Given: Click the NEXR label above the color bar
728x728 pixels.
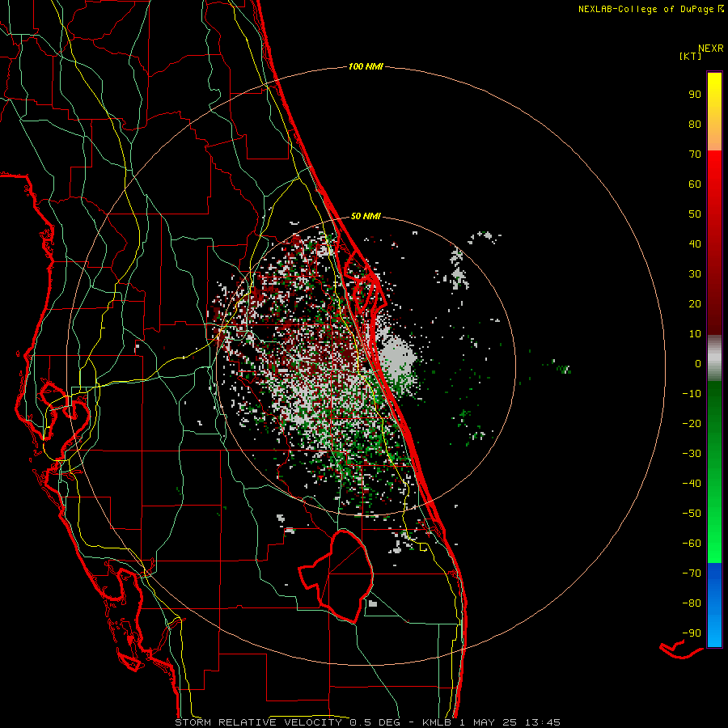Looking at the screenshot, I should coord(711,49).
